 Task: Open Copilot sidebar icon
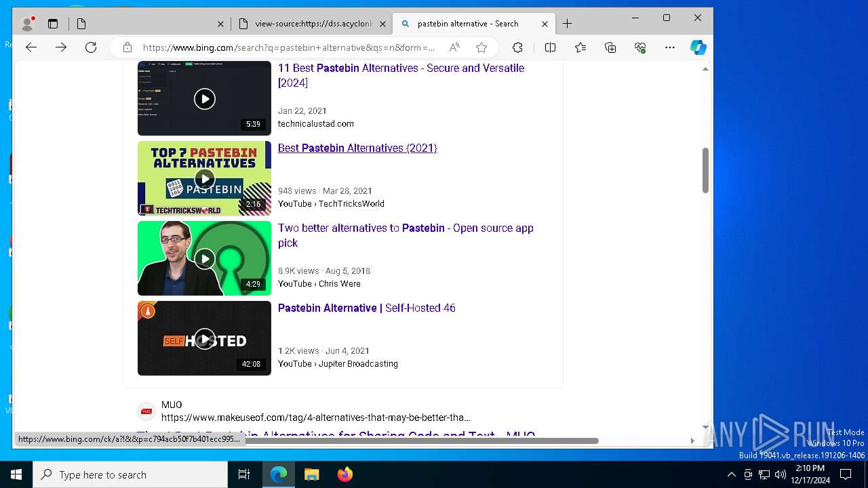click(698, 47)
